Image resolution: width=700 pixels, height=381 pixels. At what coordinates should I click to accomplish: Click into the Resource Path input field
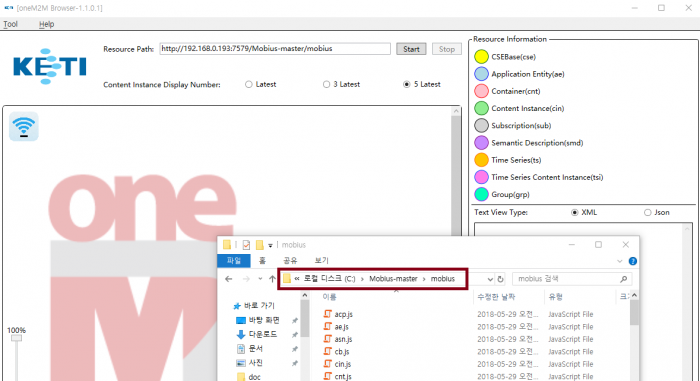click(275, 49)
